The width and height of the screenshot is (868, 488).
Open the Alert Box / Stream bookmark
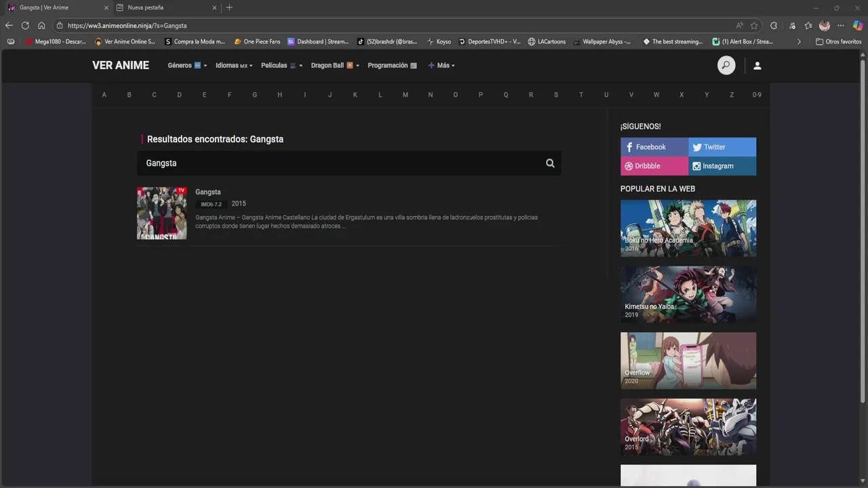[x=743, y=41]
